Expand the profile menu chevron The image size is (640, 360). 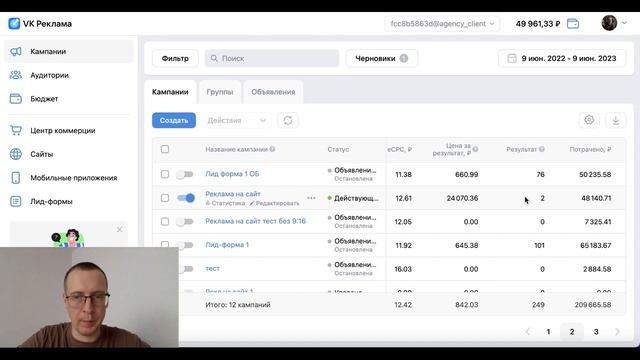[x=624, y=23]
